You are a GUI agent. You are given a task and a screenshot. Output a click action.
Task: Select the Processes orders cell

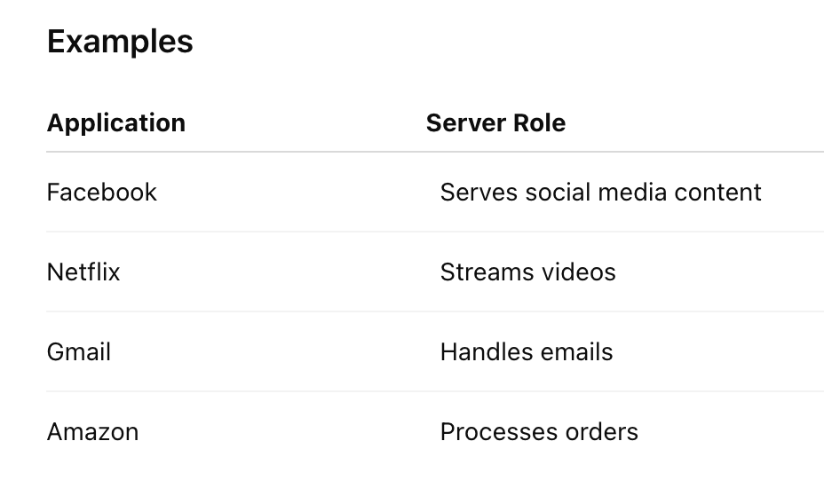tap(539, 432)
